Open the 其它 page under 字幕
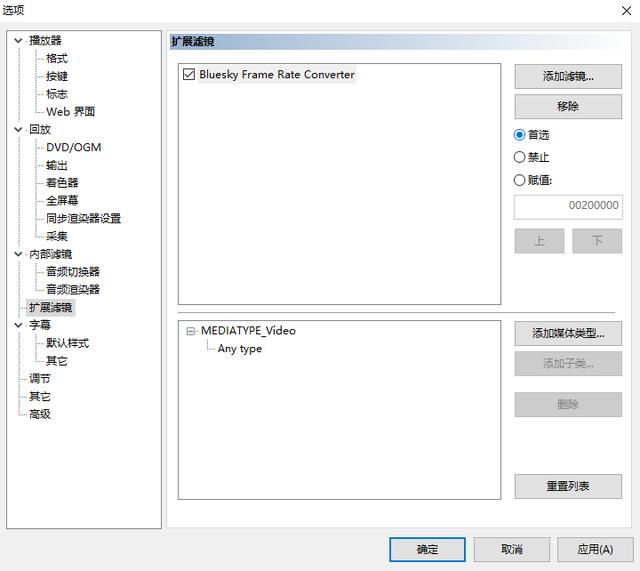The image size is (640, 571). click(x=57, y=361)
